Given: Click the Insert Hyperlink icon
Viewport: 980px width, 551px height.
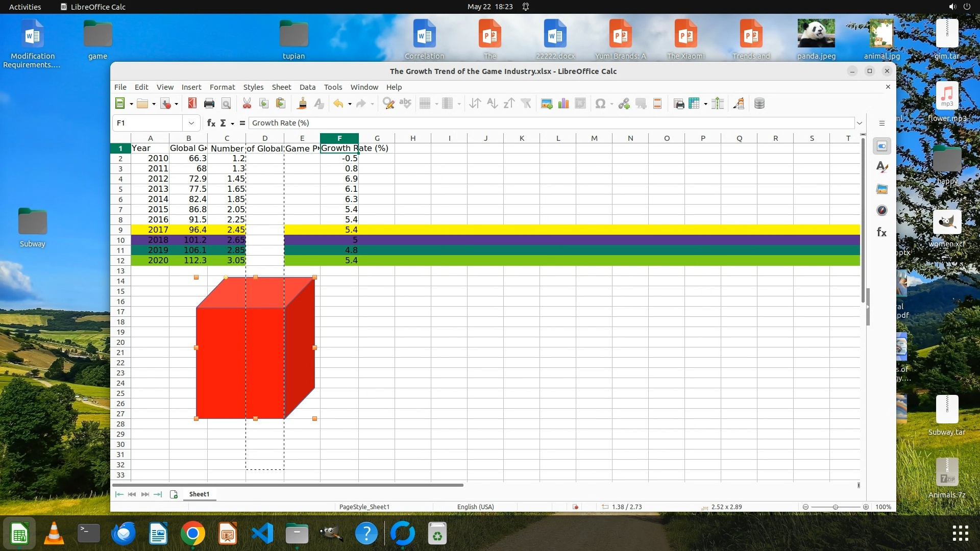Looking at the screenshot, I should 624,104.
